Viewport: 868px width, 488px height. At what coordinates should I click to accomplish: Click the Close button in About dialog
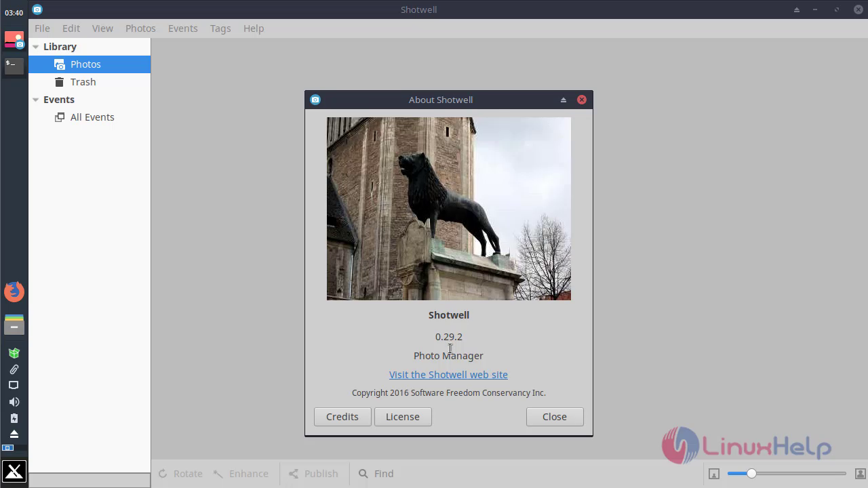(x=555, y=417)
